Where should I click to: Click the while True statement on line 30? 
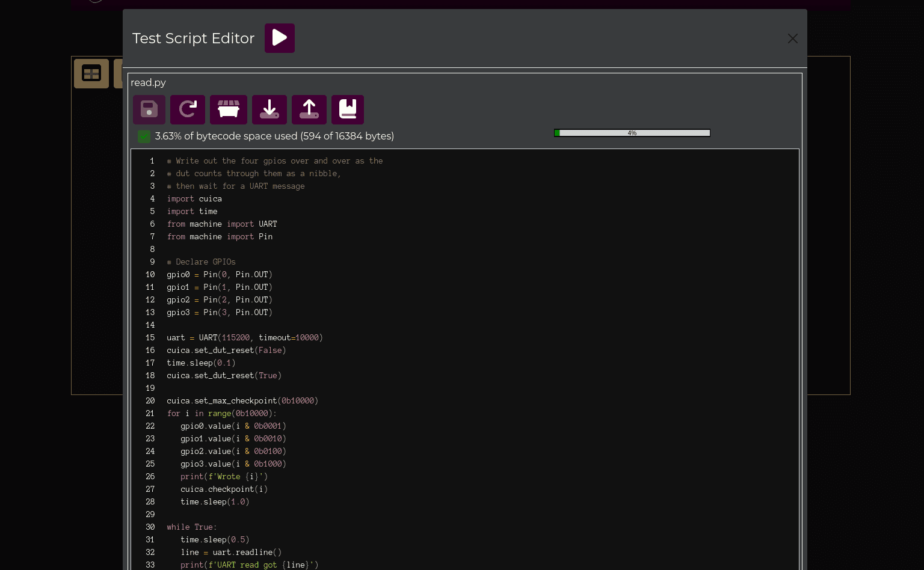click(191, 527)
